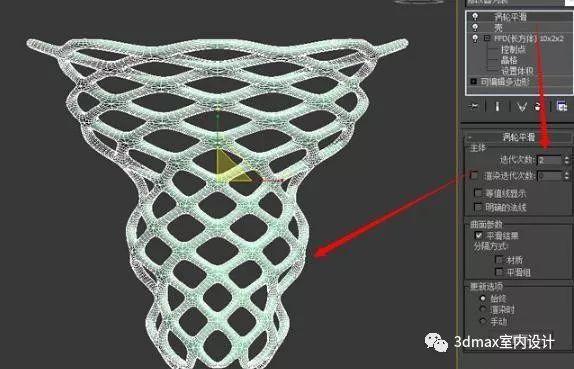
Task: Click the 更新选项 group label
Action: [x=486, y=286]
